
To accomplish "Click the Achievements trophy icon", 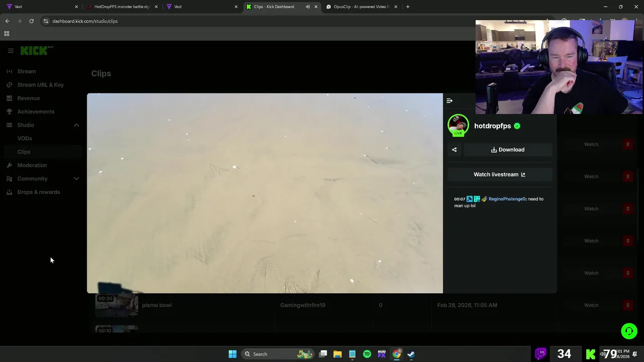I will [x=9, y=112].
